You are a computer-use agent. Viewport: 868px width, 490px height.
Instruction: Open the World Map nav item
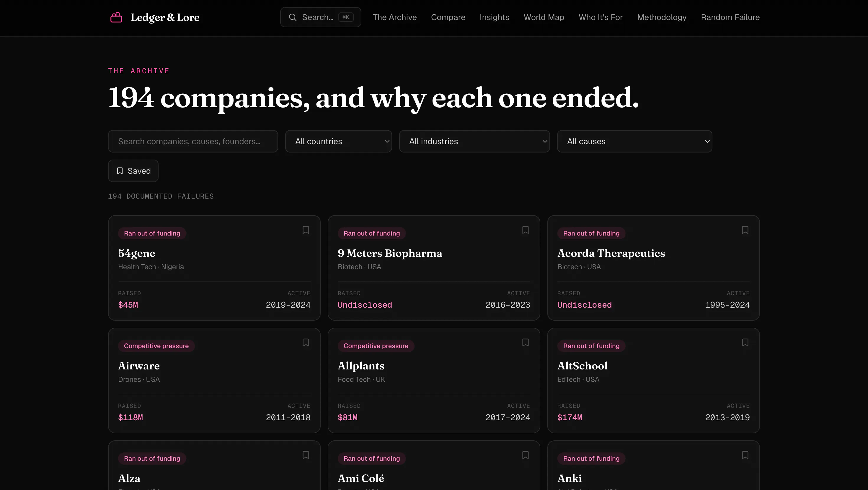(x=544, y=17)
